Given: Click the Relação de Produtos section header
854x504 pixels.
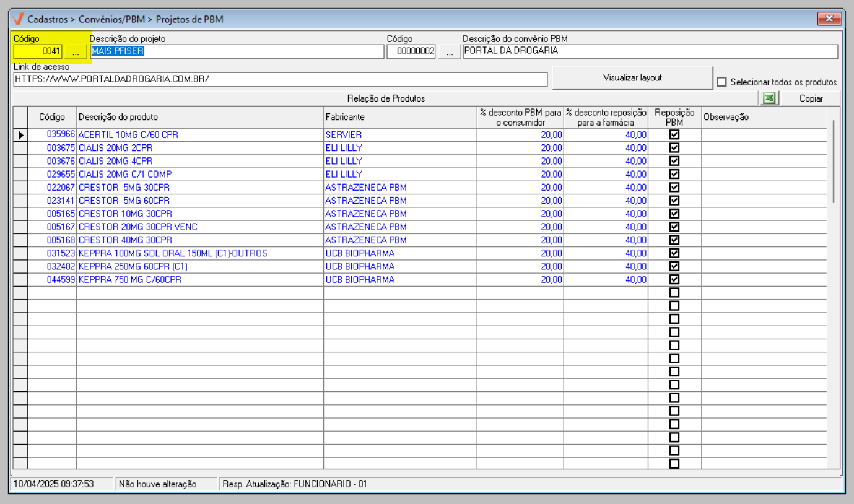Looking at the screenshot, I should click(x=386, y=98).
